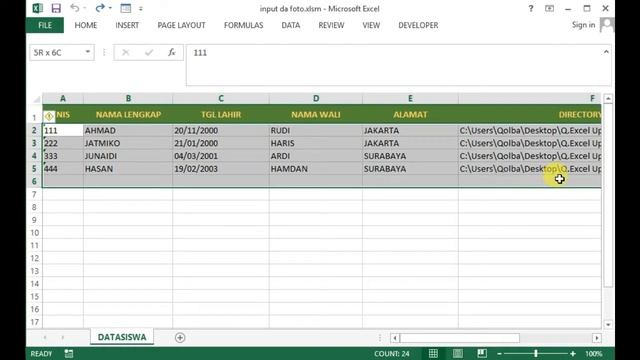Click the macro recording icon in status bar
640x360 pixels.
[69, 353]
